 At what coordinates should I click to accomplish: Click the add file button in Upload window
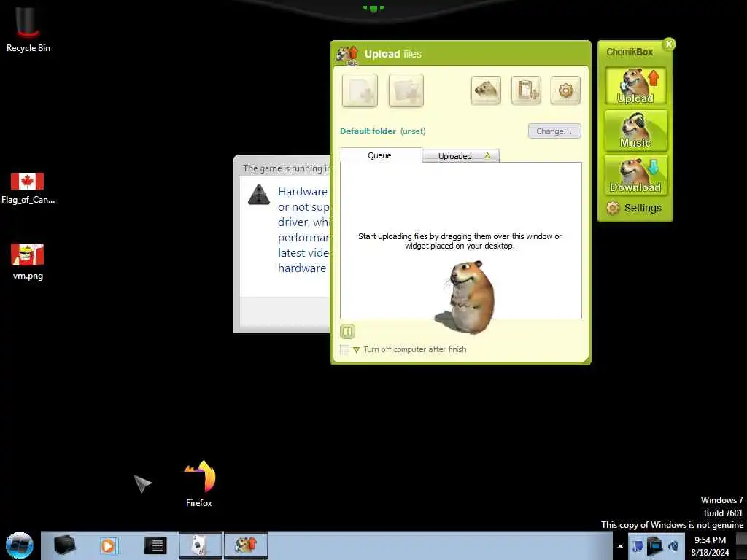click(x=360, y=90)
